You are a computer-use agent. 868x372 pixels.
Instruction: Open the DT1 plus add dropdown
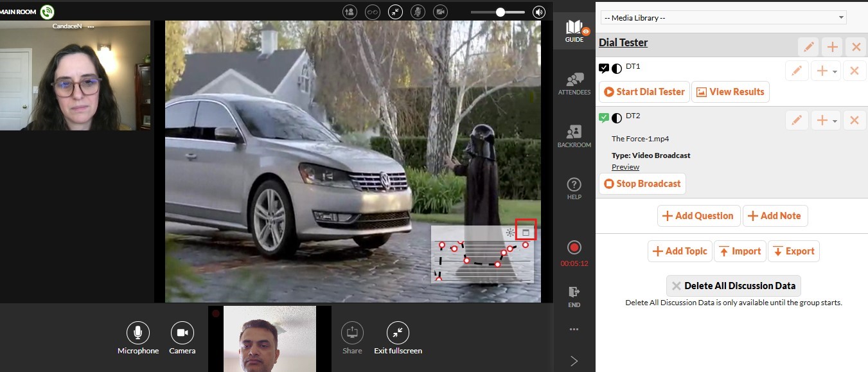[826, 71]
